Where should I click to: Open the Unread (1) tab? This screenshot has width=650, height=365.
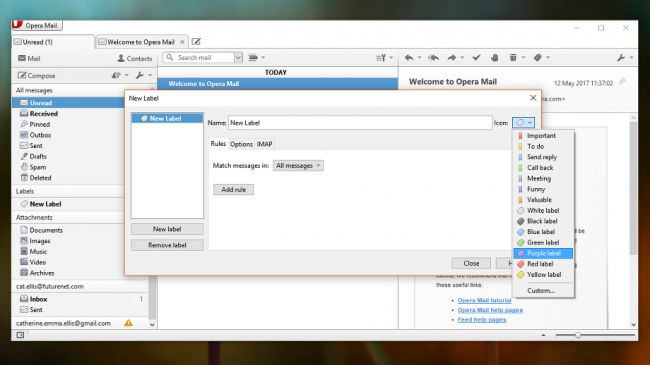(53, 42)
